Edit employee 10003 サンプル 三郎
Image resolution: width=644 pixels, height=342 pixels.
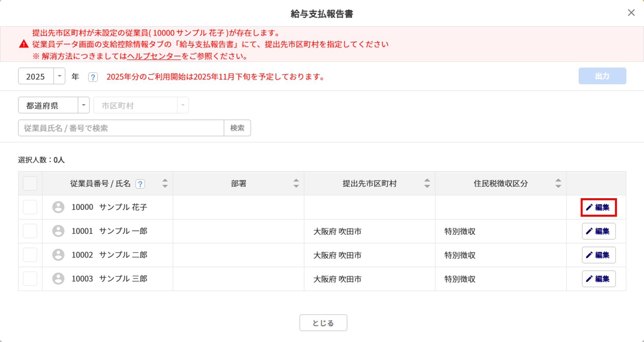598,279
